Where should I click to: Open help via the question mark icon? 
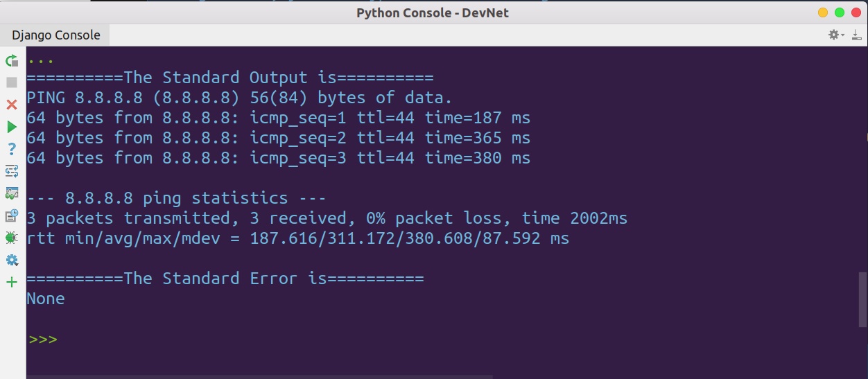[x=11, y=148]
